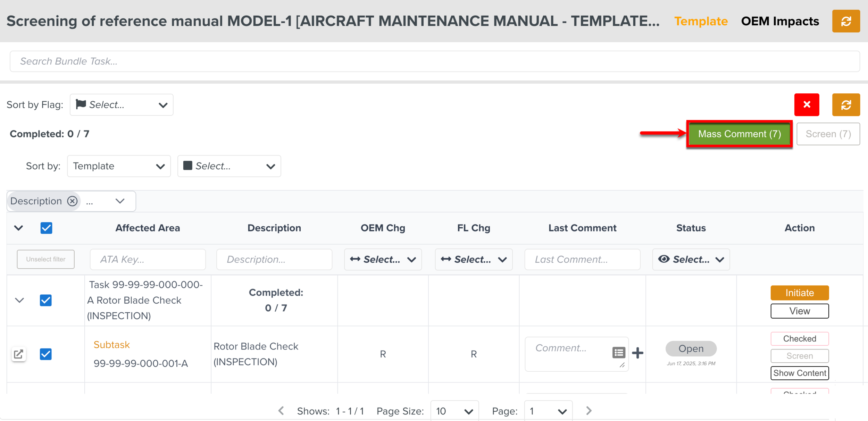This screenshot has height=421, width=868.
Task: Switch to the OEM Impacts tab
Action: (780, 21)
